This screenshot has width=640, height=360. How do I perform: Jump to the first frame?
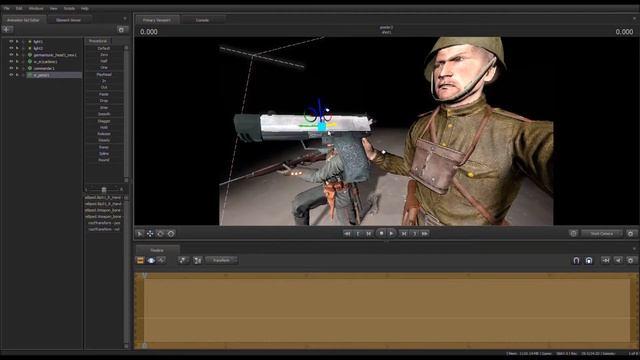[347, 234]
